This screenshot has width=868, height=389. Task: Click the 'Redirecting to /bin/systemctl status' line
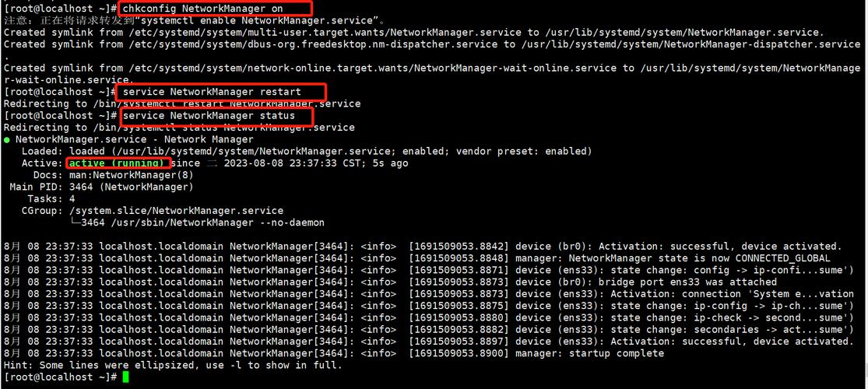click(x=179, y=128)
